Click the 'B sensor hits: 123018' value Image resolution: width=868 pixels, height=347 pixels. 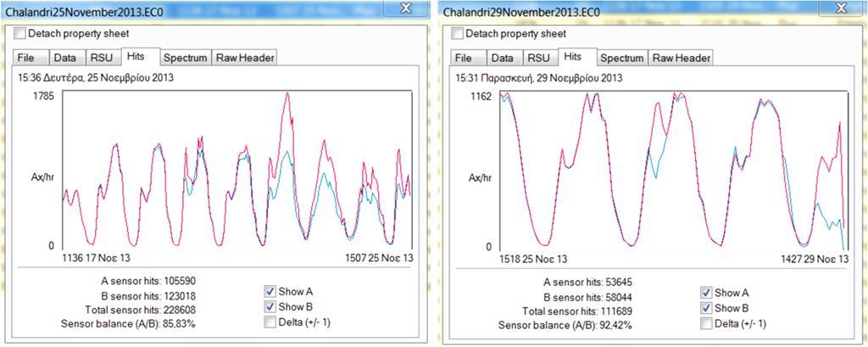pos(148,295)
